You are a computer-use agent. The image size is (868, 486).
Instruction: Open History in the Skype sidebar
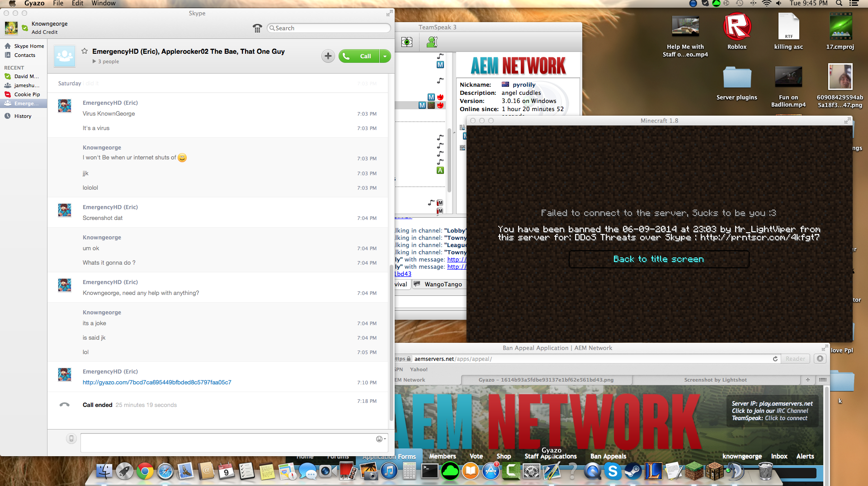tap(18, 116)
